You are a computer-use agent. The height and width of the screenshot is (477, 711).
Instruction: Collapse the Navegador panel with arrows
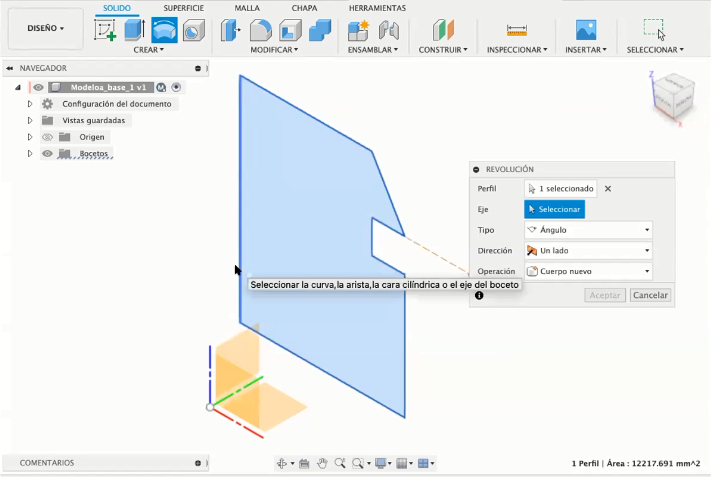pos(10,68)
